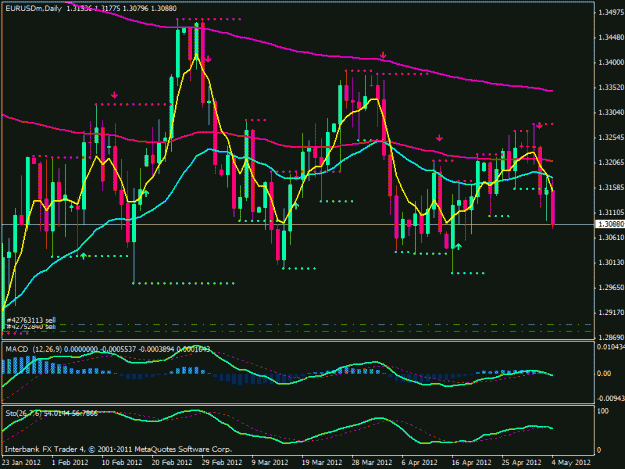
Task: Click the 1.34975 price axis label
Action: (611, 13)
